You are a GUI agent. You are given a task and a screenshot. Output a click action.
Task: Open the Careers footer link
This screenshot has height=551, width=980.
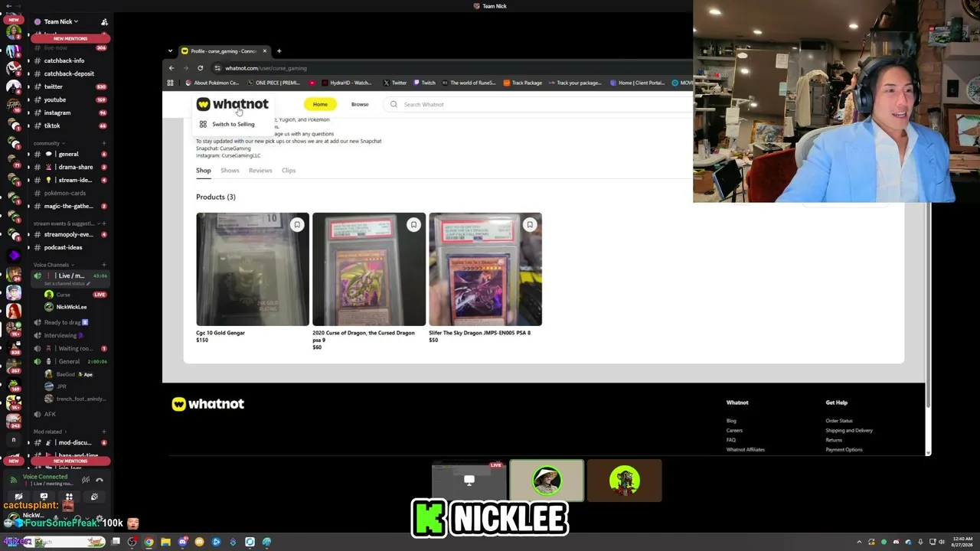pos(734,430)
